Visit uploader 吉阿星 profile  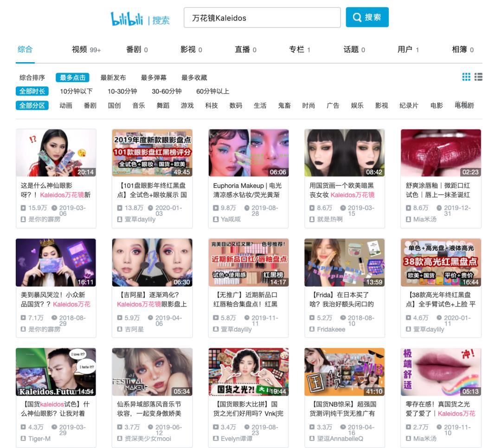(134, 329)
